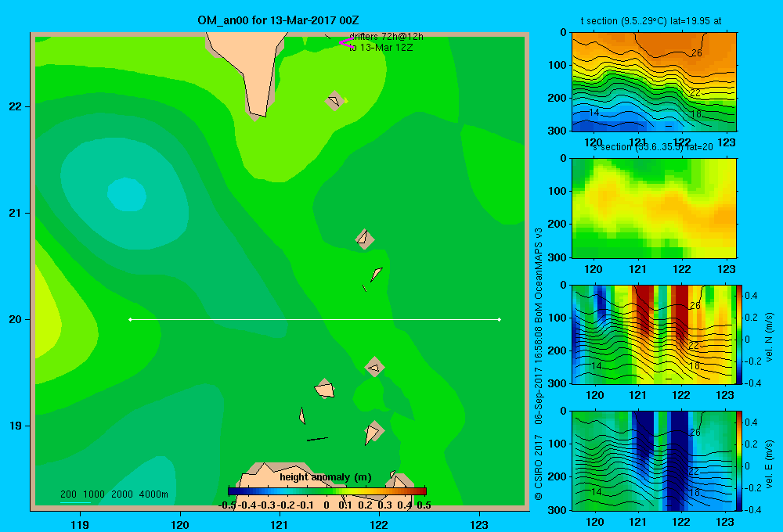
Task: Click the vel. N color scale bar
Action: click(x=739, y=334)
